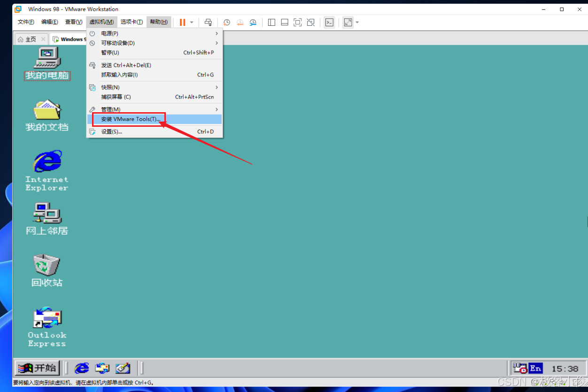Open the 编辑(E) menu
588x392 pixels.
pos(49,22)
